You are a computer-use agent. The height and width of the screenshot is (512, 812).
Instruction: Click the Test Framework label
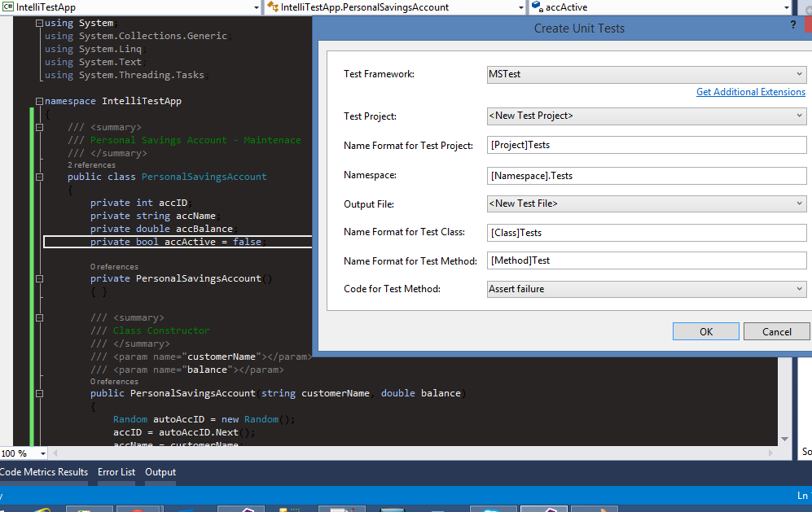pos(379,74)
